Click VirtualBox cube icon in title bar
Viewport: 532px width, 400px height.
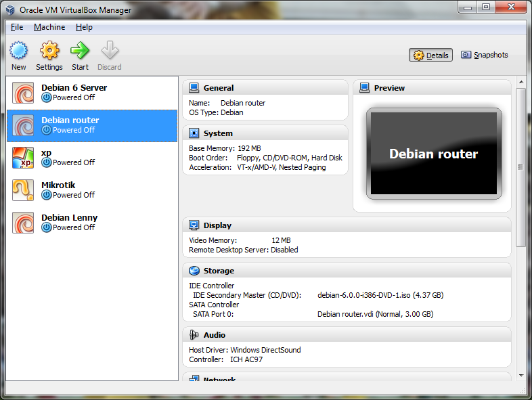[11, 10]
